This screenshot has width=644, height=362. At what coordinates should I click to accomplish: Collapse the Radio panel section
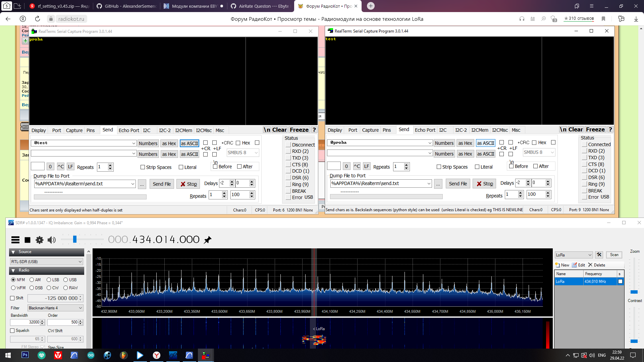tap(13, 270)
